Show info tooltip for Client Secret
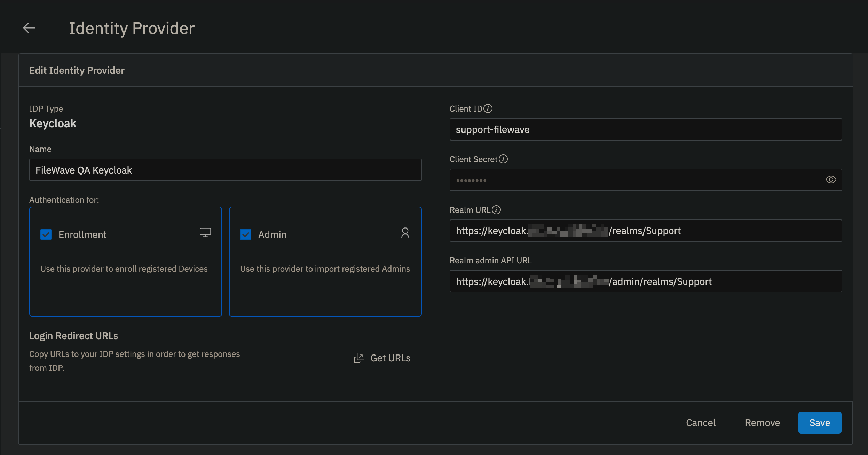The width and height of the screenshot is (868, 455). tap(503, 159)
